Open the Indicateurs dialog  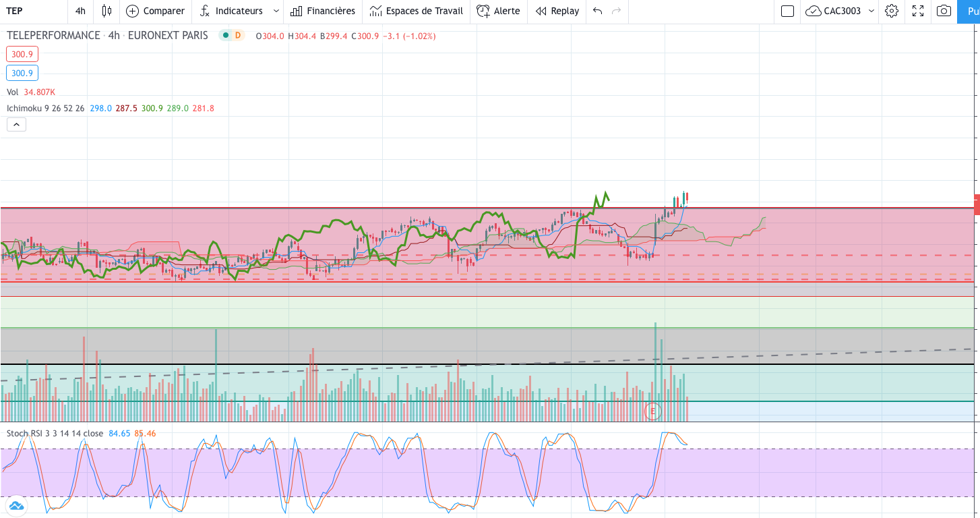pyautogui.click(x=231, y=11)
